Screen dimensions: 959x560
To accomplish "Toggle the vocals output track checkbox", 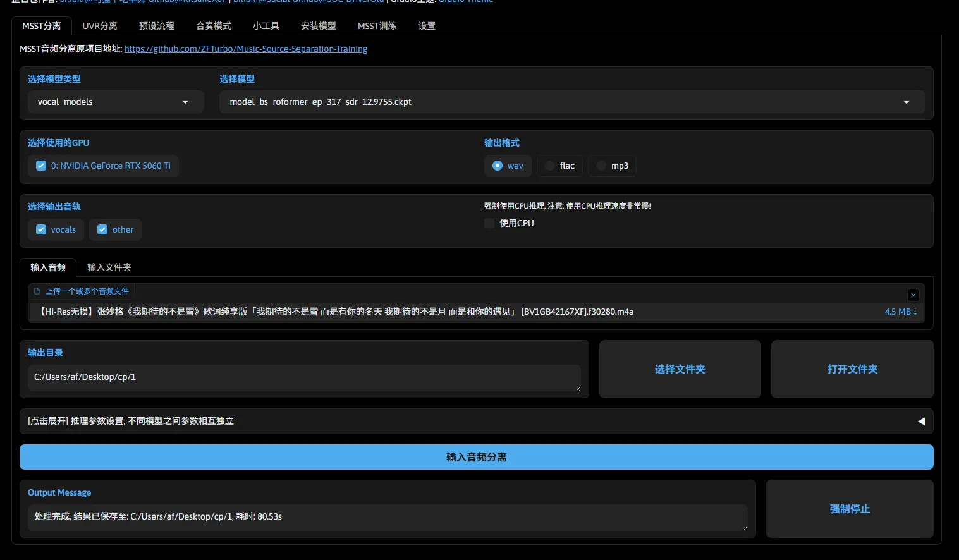I will (41, 229).
